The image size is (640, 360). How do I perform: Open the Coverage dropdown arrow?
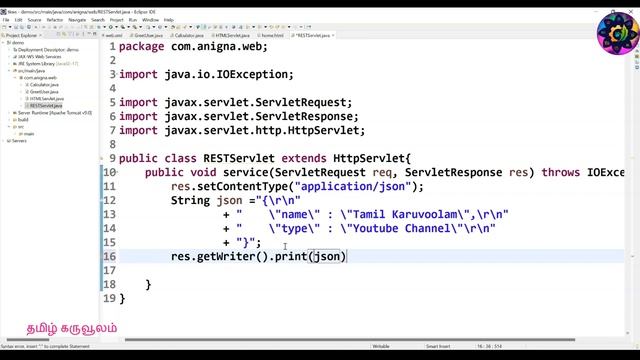pos(129,27)
